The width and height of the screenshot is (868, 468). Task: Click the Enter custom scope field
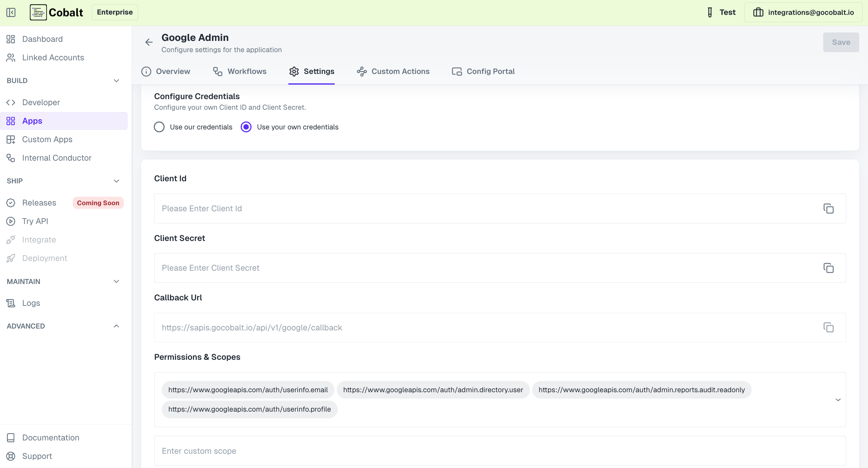pos(499,451)
